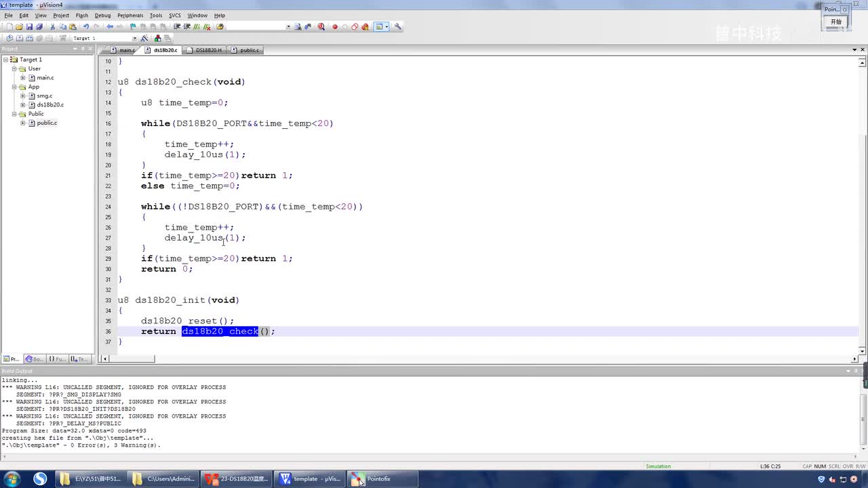Undo the last edit via toolbar arrow

(x=86, y=27)
